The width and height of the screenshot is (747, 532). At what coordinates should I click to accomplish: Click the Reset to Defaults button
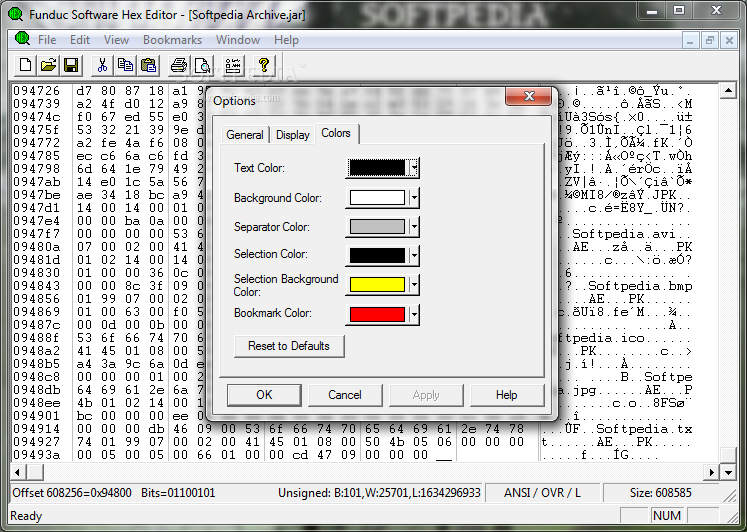pos(289,346)
